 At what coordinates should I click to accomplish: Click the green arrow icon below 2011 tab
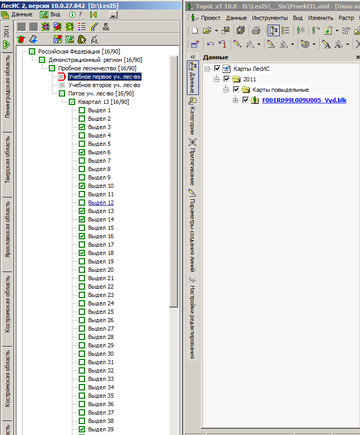coord(6,45)
